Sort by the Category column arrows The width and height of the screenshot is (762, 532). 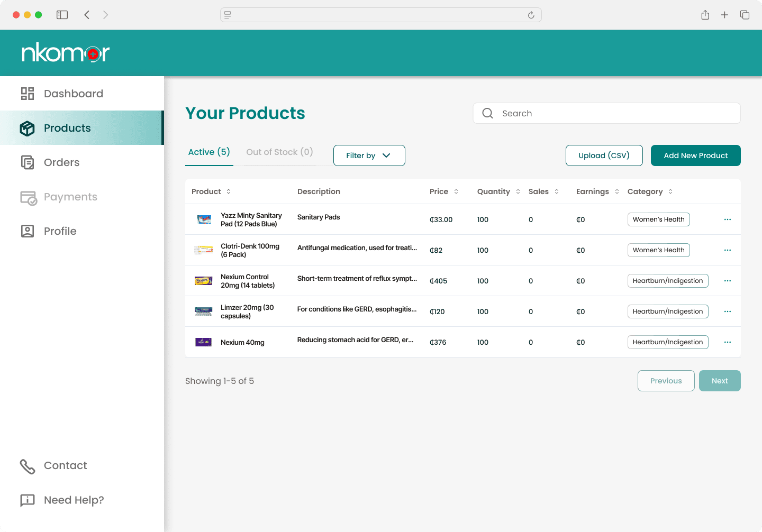click(670, 191)
